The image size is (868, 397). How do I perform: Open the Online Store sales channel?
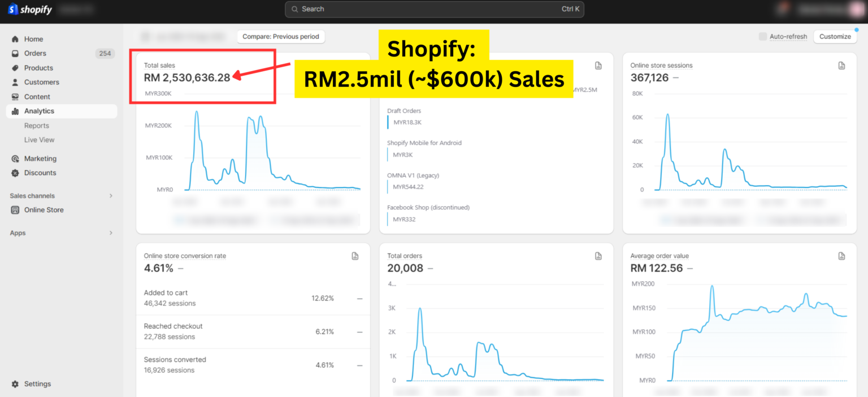pyautogui.click(x=44, y=210)
